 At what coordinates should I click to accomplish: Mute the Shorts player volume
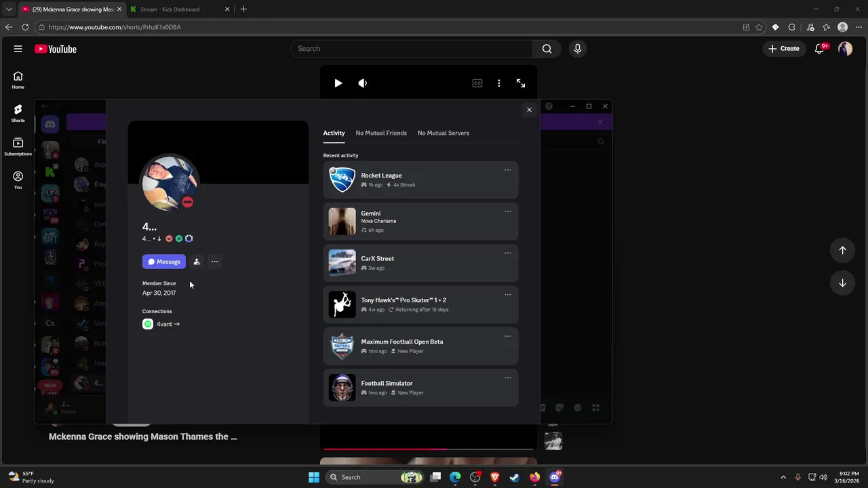tap(363, 83)
